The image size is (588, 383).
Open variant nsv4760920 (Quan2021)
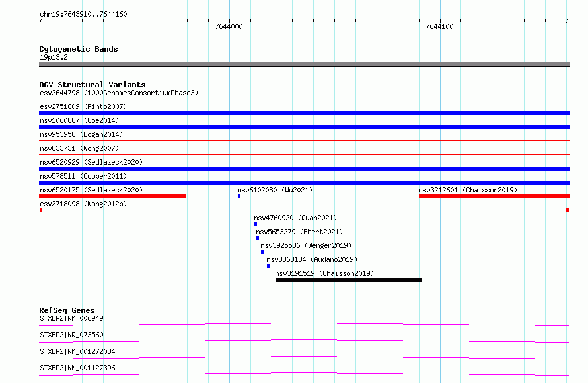(295, 218)
